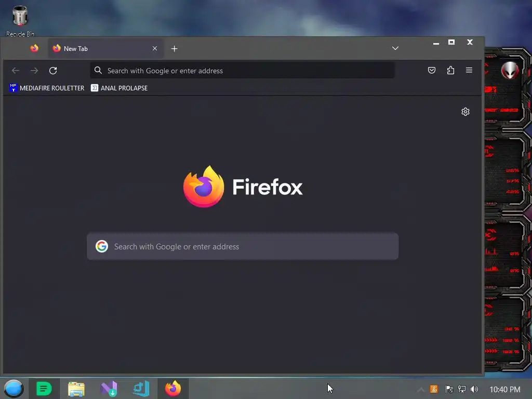The width and height of the screenshot is (532, 399).
Task: Switch to the New Tab tab
Action: (105, 48)
